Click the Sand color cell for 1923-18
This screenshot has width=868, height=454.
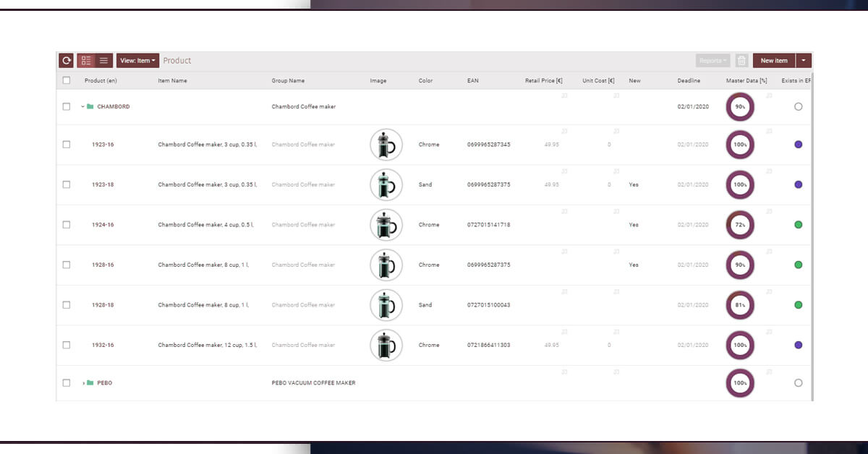tap(425, 184)
